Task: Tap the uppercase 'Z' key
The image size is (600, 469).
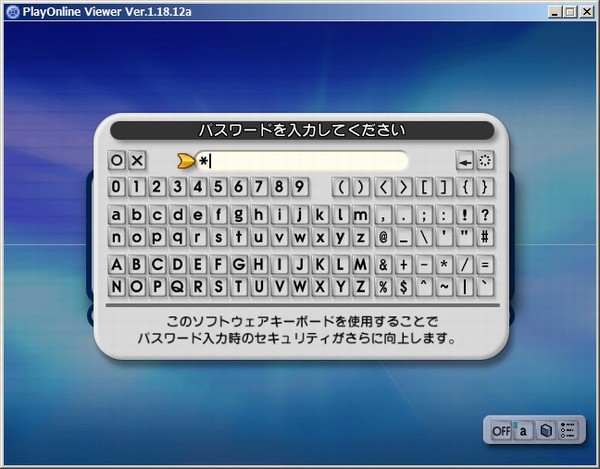Action: point(360,287)
